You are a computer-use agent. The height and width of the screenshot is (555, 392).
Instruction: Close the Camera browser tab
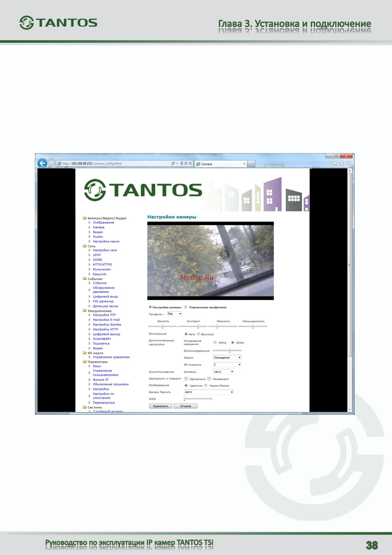(x=244, y=164)
